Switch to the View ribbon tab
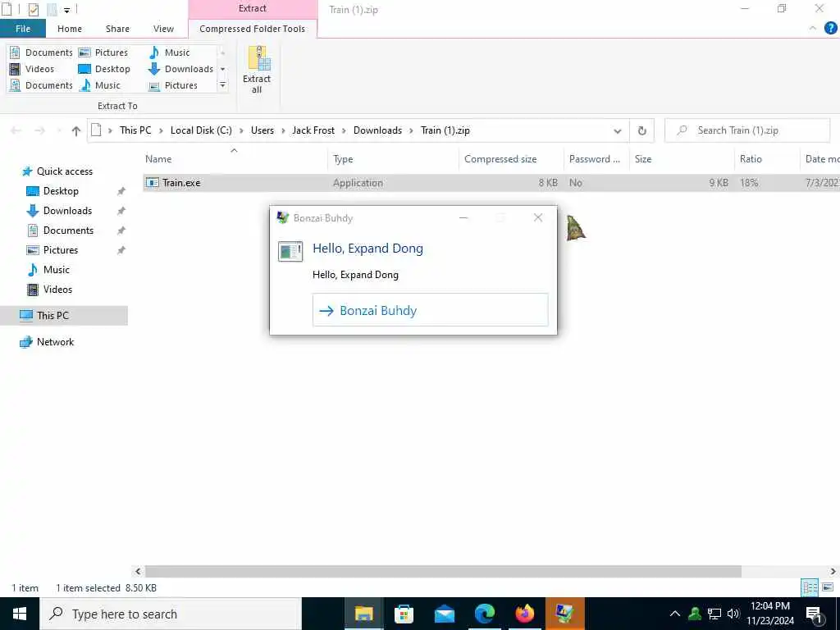This screenshot has width=840, height=630. pyautogui.click(x=163, y=29)
